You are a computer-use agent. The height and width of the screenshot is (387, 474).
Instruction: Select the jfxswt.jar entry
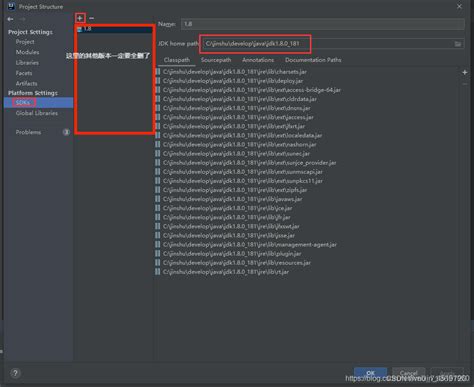(228, 226)
